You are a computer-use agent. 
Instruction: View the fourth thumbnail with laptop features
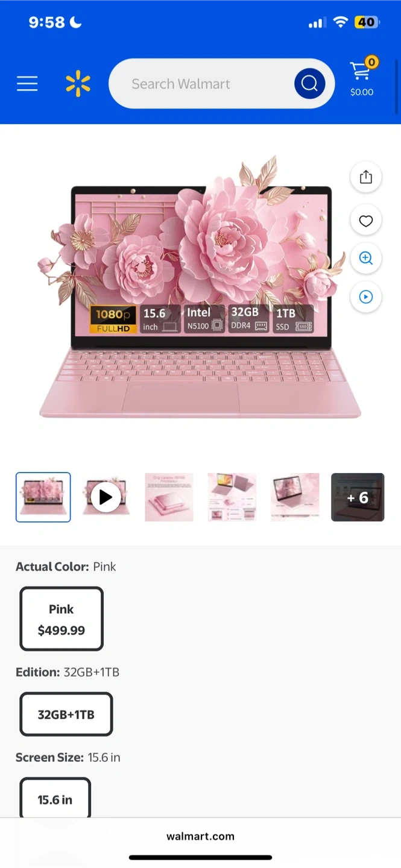pos(232,497)
